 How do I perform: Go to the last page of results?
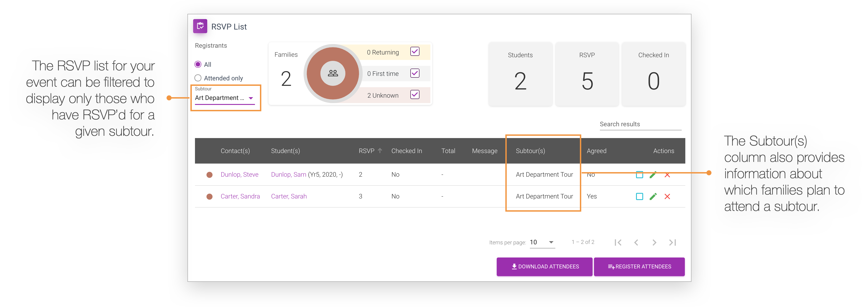(673, 242)
